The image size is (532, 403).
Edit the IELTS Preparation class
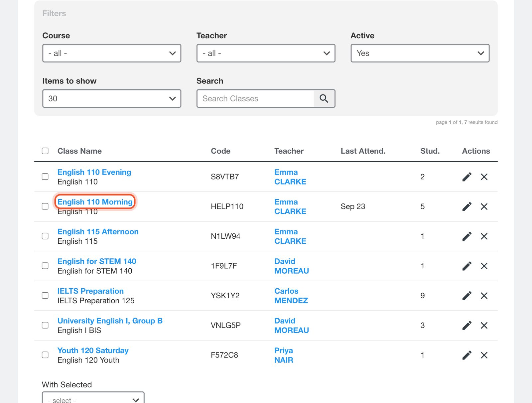tap(467, 296)
